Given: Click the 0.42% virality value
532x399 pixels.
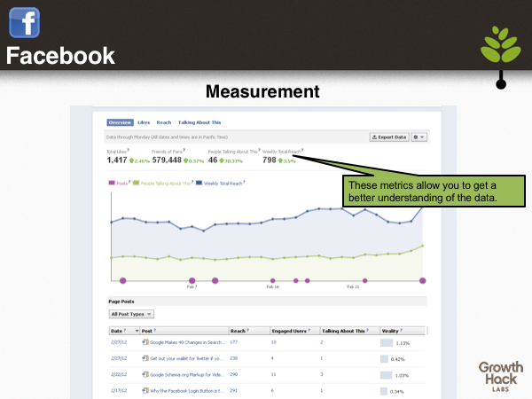Looking at the screenshot, I should point(397,359).
